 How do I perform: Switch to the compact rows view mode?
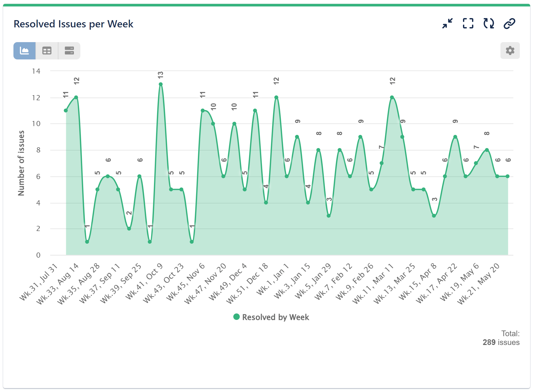[69, 51]
